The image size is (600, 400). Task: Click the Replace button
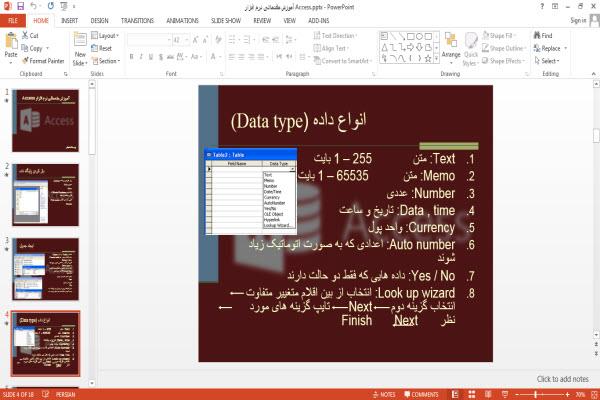(x=550, y=48)
